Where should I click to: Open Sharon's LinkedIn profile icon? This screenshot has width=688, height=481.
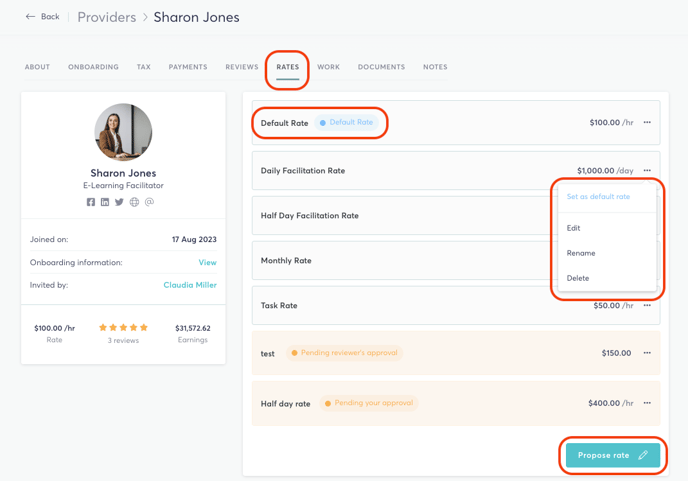tap(105, 202)
